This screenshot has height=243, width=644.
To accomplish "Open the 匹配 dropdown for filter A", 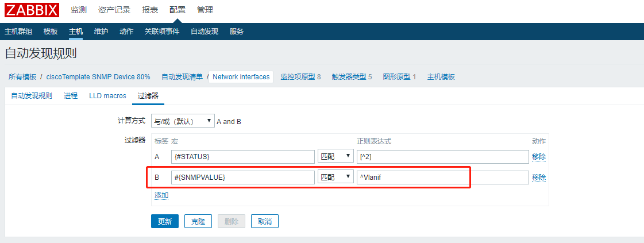I will point(336,156).
